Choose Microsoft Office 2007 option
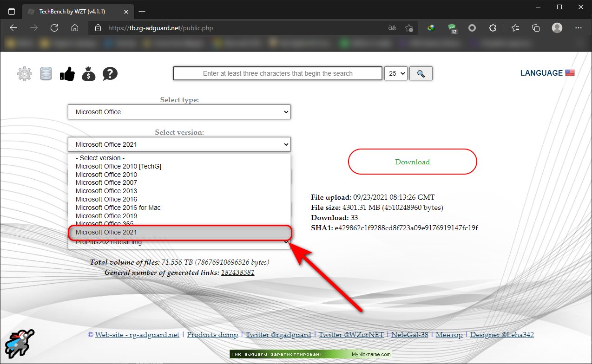 (x=106, y=182)
